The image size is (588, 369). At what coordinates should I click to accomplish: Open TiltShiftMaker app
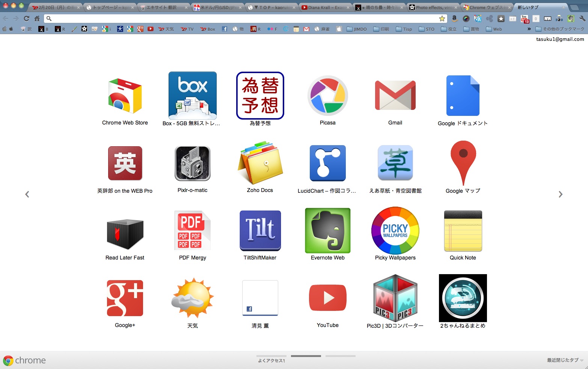pos(260,231)
